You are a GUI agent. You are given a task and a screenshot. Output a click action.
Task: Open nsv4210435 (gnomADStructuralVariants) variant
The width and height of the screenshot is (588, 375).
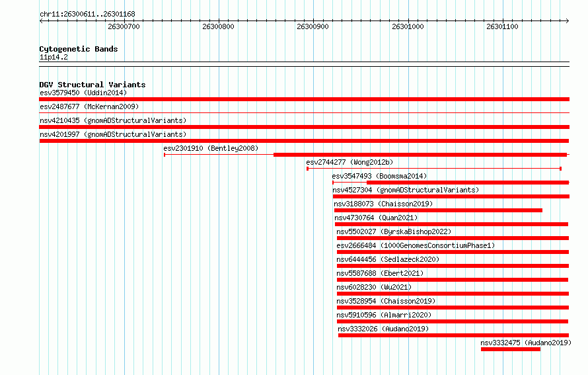point(113,120)
